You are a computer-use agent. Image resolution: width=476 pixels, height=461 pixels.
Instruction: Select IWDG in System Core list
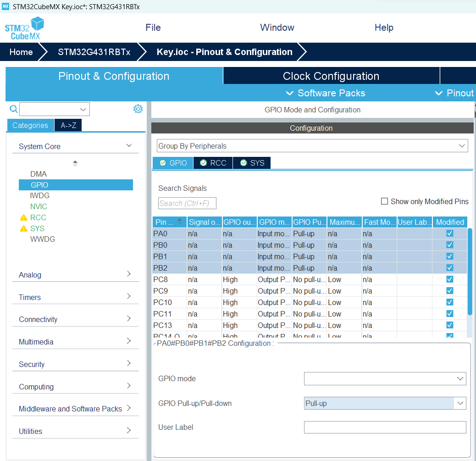[40, 195]
